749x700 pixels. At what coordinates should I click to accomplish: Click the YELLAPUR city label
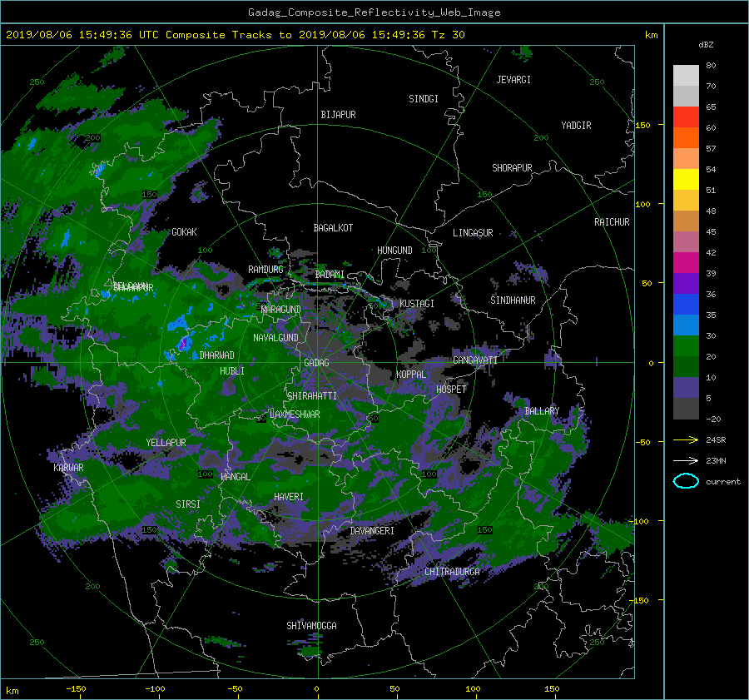tap(166, 443)
